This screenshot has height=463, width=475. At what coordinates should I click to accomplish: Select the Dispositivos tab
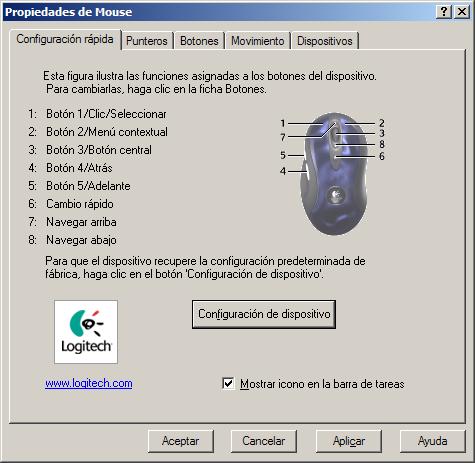tap(325, 41)
